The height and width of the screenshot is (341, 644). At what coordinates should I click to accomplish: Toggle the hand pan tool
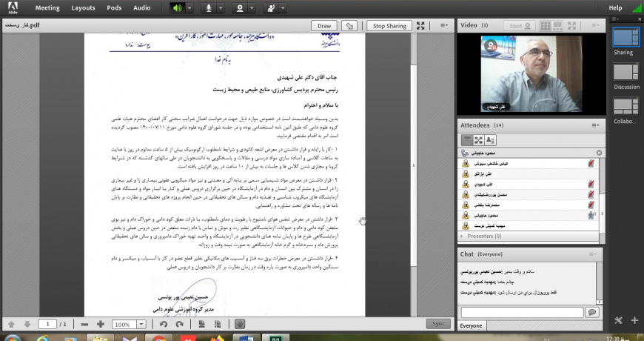pos(240,325)
